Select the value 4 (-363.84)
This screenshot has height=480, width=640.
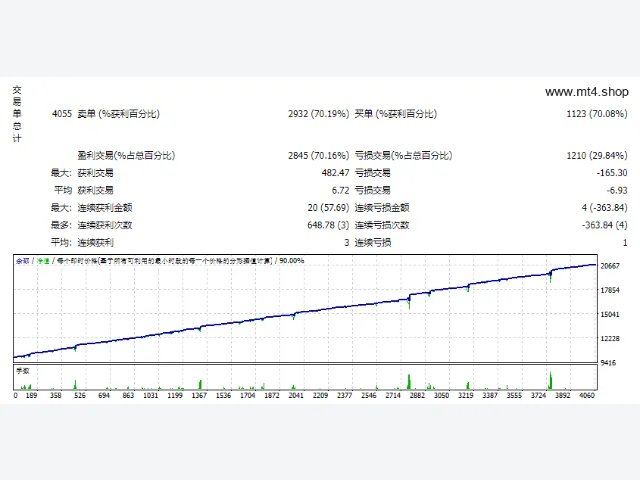coord(604,208)
